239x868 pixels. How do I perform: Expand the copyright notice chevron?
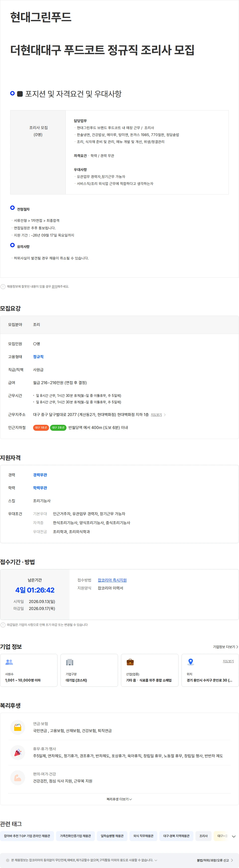coord(156,860)
